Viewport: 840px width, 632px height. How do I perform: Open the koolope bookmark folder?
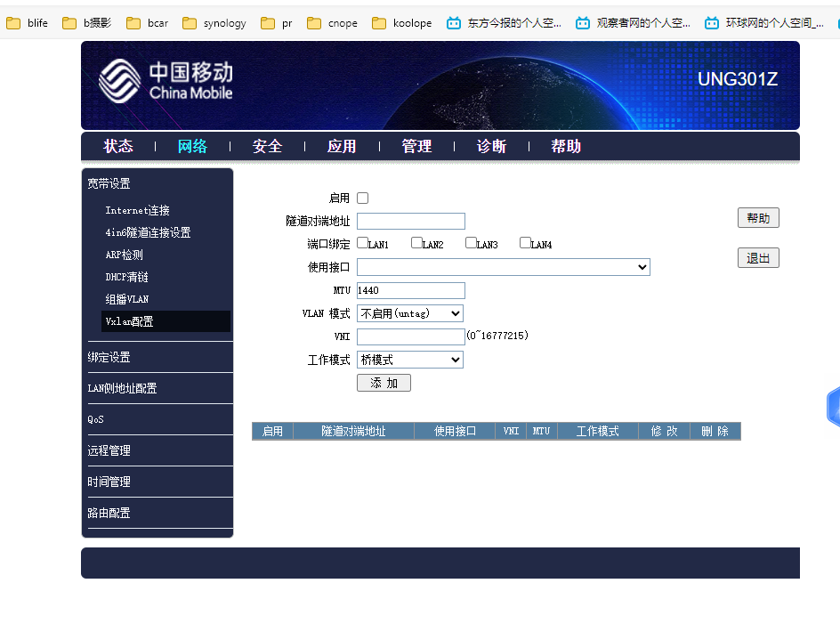point(402,23)
